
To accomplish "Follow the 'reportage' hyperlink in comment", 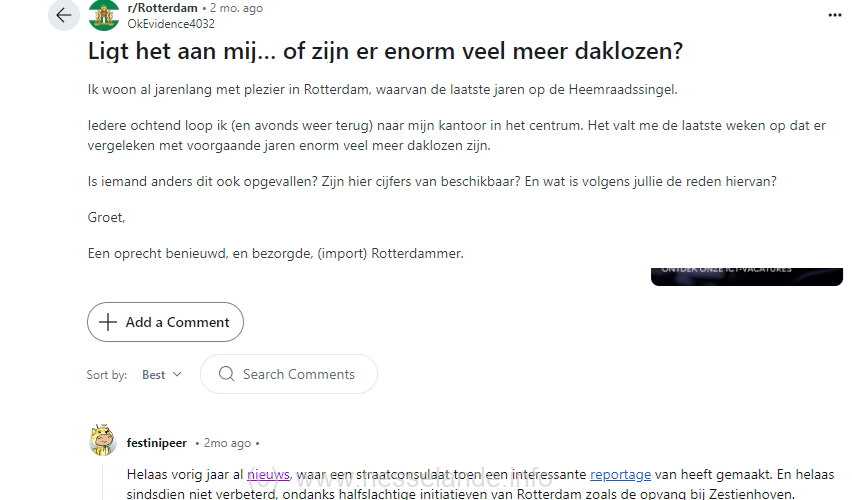I will (x=621, y=474).
